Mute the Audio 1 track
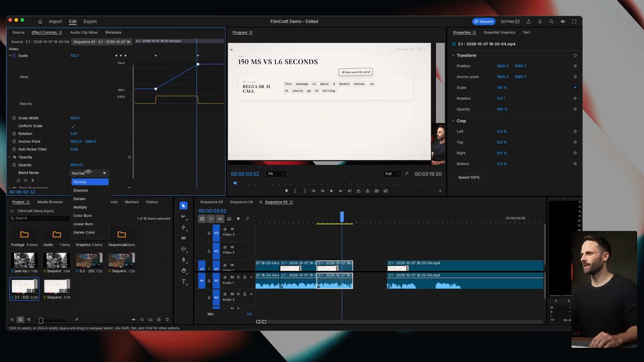 tap(232, 278)
